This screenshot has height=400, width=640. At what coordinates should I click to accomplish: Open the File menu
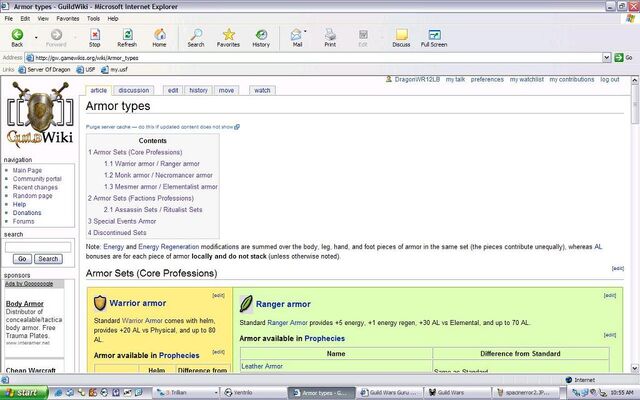click(x=9, y=18)
